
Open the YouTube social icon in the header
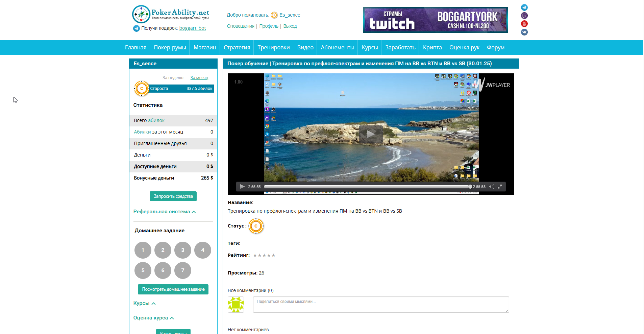524,24
